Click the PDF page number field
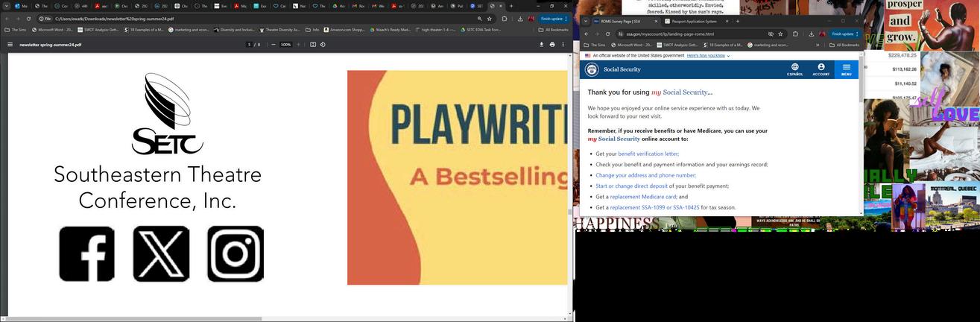 point(250,45)
